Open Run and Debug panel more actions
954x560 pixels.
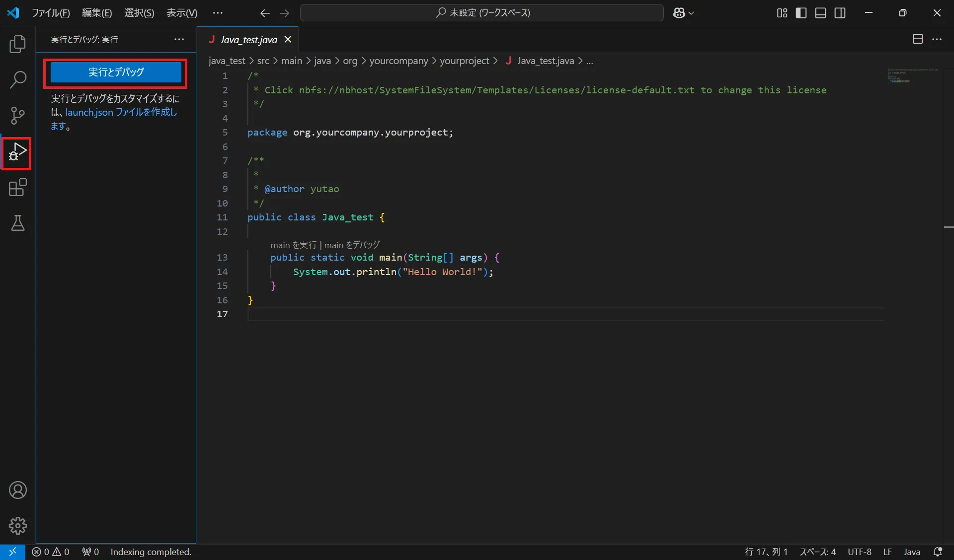point(179,39)
